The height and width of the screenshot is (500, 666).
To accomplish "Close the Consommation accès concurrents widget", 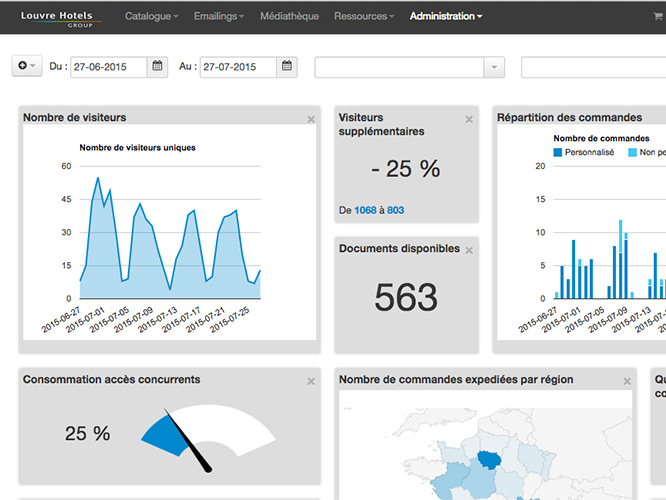I will point(311,381).
